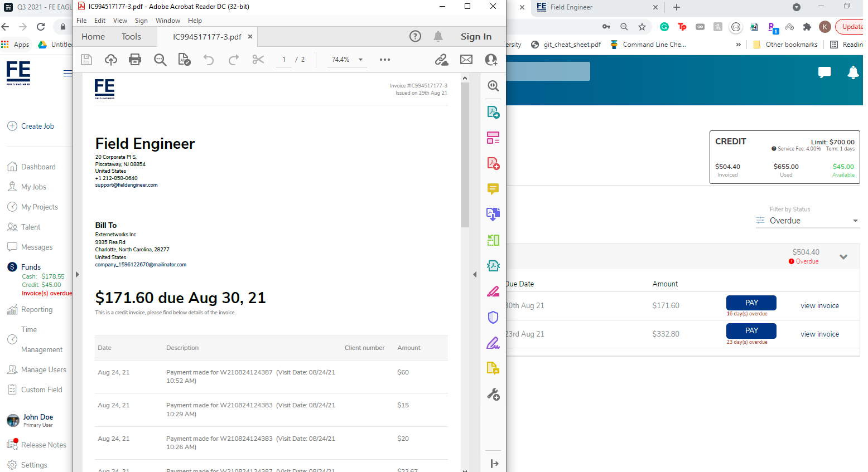This screenshot has height=472, width=868.
Task: Click the page number field in Acrobat
Action: 284,60
